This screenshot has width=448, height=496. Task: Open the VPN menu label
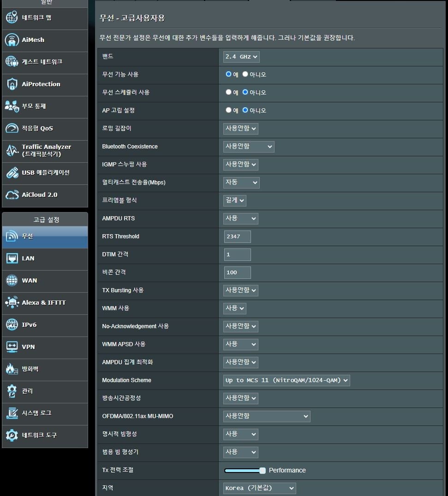pyautogui.click(x=28, y=347)
